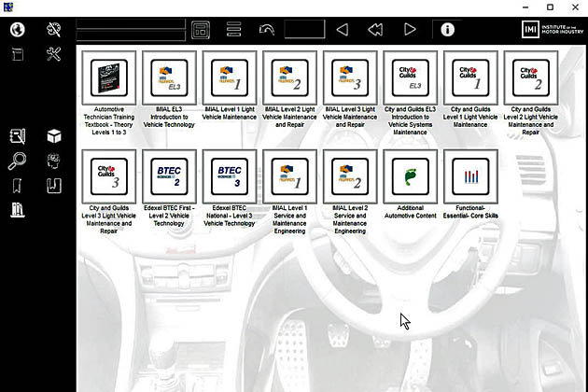588x392 pixels.
Task: Open City and Guilds Level 3 tile
Action: pos(109,176)
